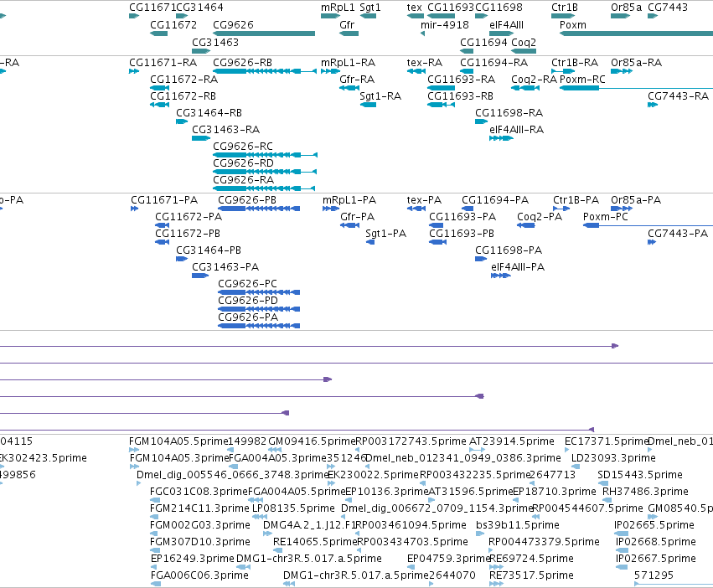Screen dimensions: 713x588
Task: Select the LD23093.3prime EST label
Action: (x=613, y=457)
